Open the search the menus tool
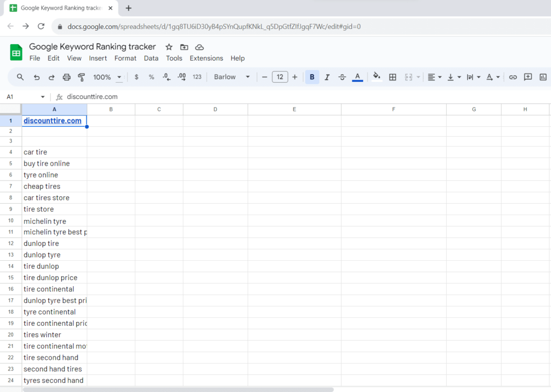This screenshot has height=392, width=551. pos(20,77)
